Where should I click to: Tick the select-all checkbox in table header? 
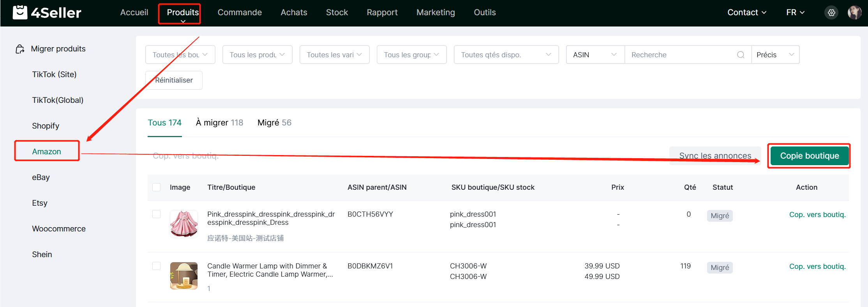pyautogui.click(x=157, y=187)
